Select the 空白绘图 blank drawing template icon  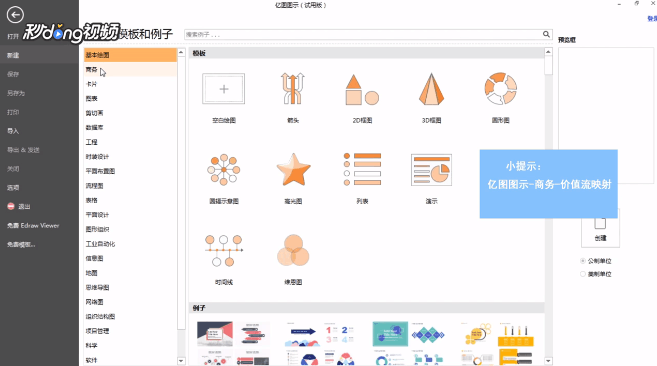coord(224,89)
